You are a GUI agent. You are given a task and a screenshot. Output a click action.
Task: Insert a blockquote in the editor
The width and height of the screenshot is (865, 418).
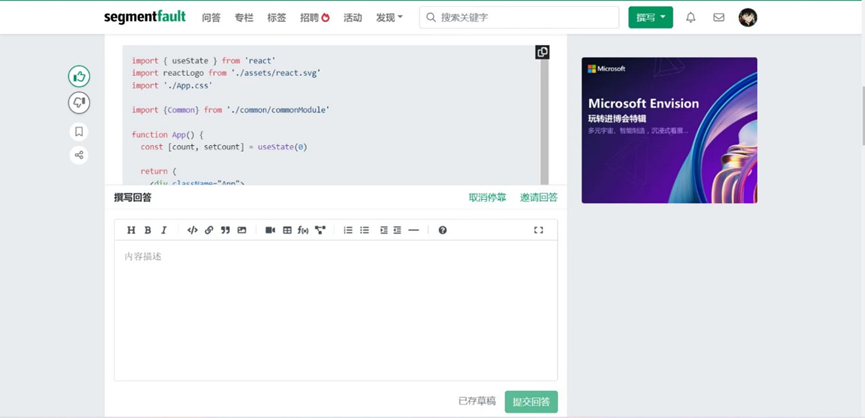pos(225,230)
